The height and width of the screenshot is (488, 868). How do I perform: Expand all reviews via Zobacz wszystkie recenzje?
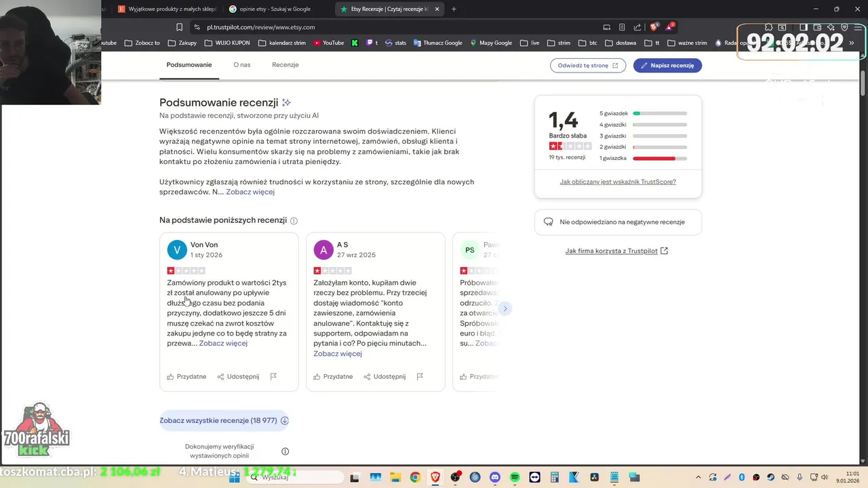tap(224, 420)
